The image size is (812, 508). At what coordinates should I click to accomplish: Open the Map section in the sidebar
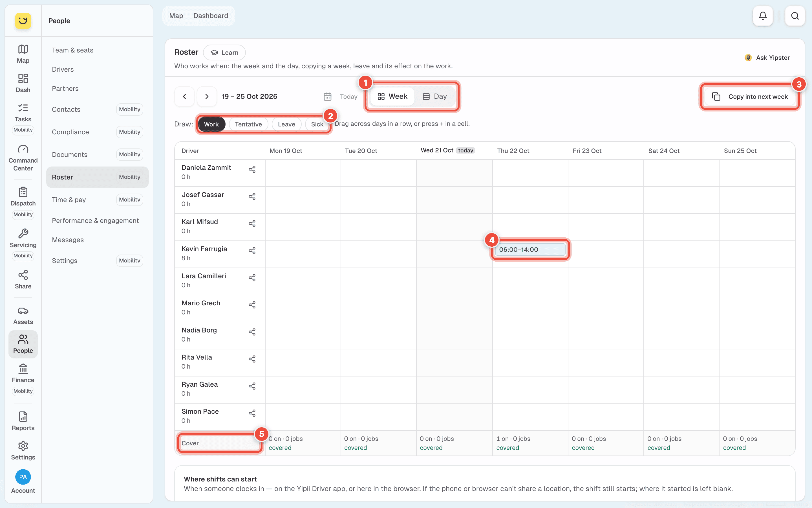coord(23,54)
